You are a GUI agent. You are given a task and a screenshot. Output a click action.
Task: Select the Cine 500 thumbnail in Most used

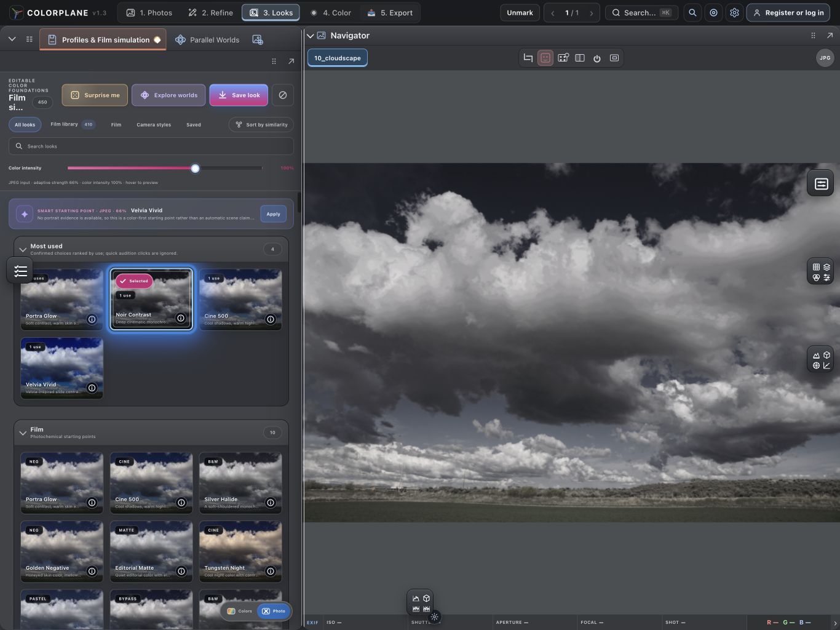point(240,299)
